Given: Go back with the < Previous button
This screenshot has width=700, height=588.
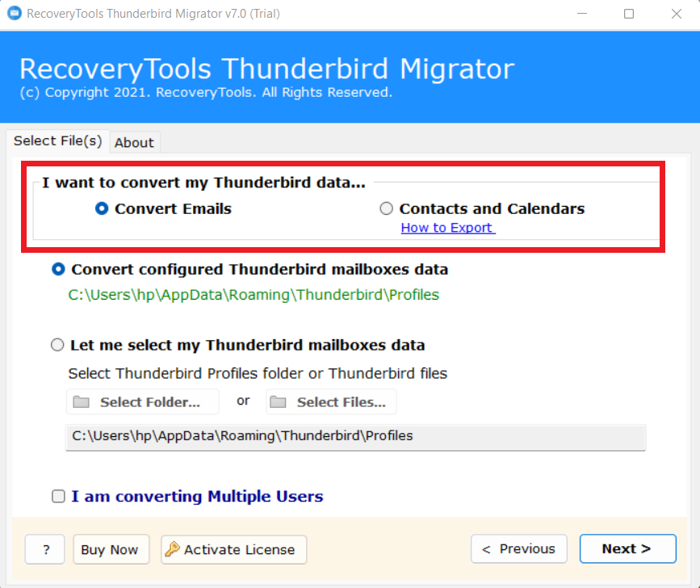Looking at the screenshot, I should (x=519, y=548).
